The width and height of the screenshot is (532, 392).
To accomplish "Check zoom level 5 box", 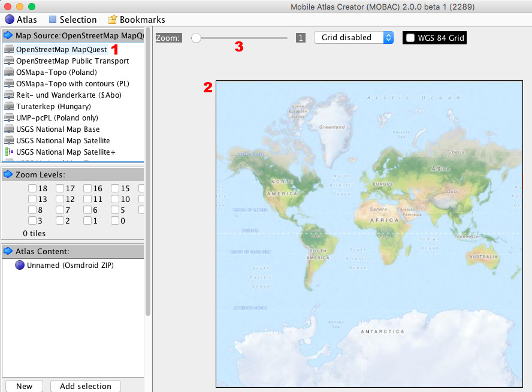I will coord(115,210).
